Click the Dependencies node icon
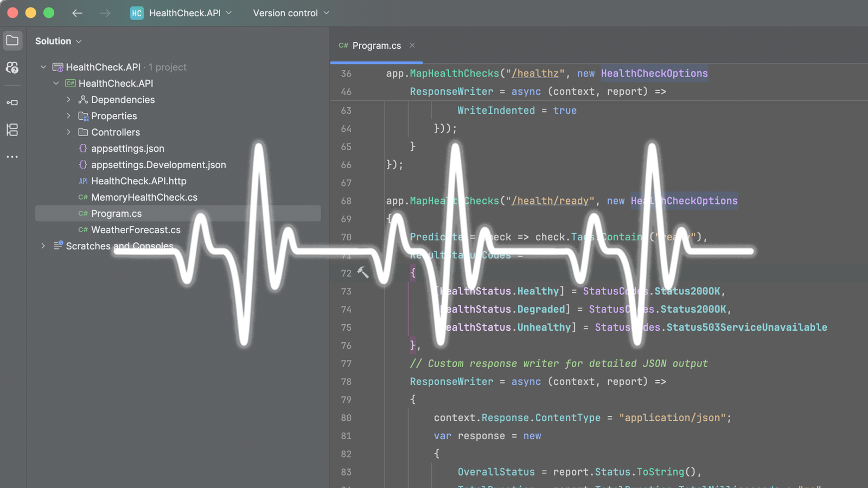The image size is (868, 488). (83, 100)
